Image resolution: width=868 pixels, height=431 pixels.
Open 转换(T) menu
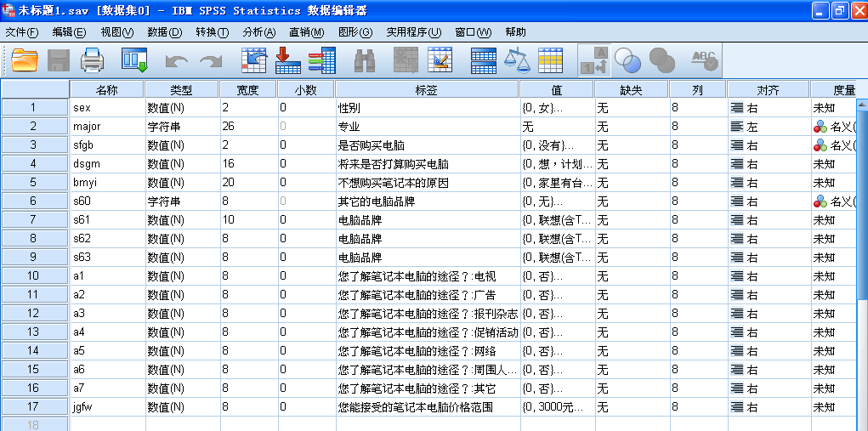[212, 32]
